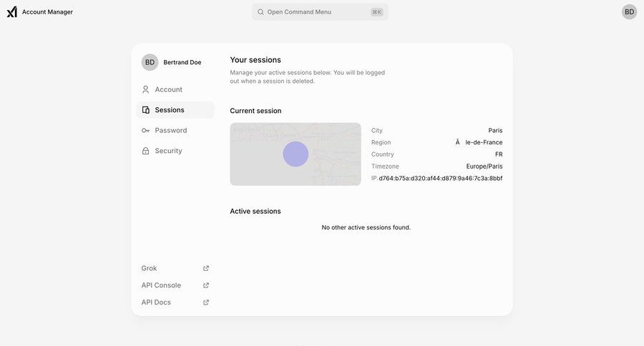Image resolution: width=644 pixels, height=346 pixels.
Task: Open the Security settings section
Action: (175, 151)
